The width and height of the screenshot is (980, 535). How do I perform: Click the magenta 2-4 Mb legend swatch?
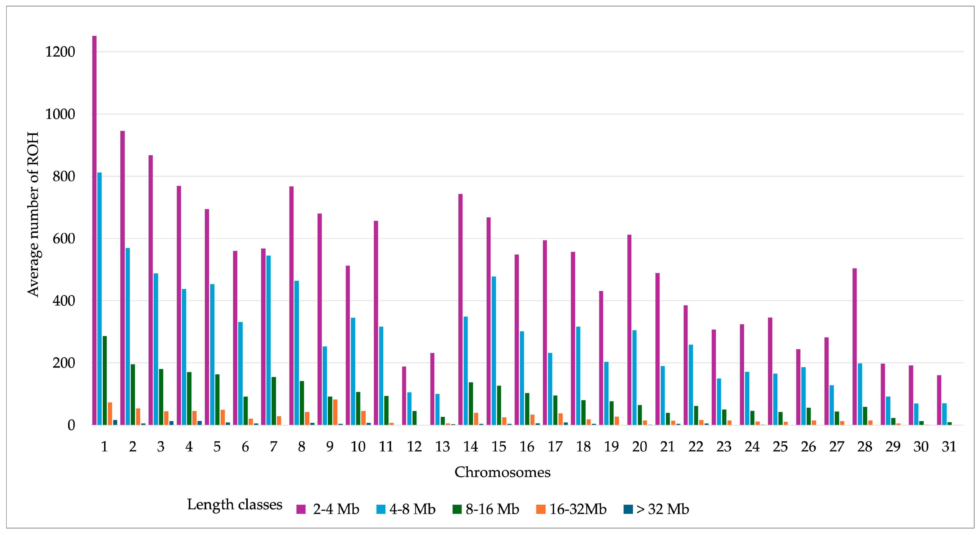[x=301, y=509]
